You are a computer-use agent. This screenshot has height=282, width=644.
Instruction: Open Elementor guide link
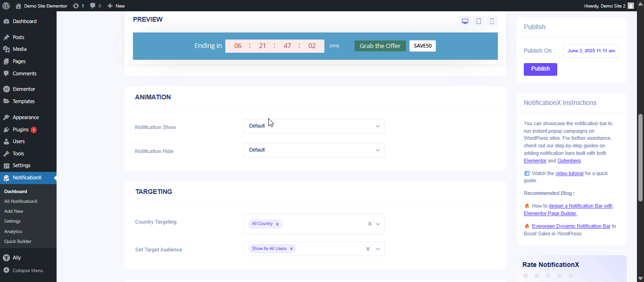point(535,161)
